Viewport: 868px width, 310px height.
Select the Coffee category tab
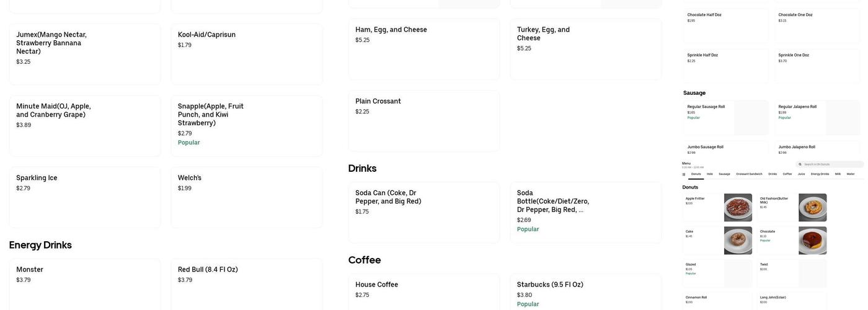coord(787,174)
